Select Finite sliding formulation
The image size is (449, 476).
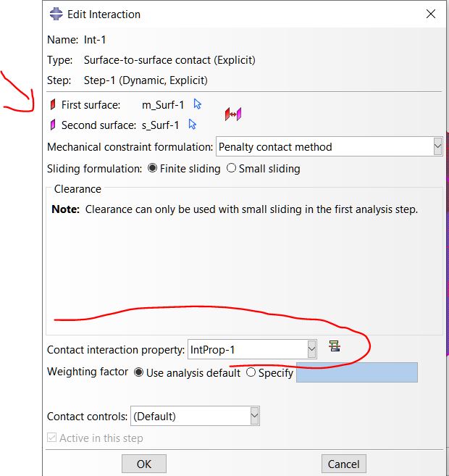(x=152, y=168)
